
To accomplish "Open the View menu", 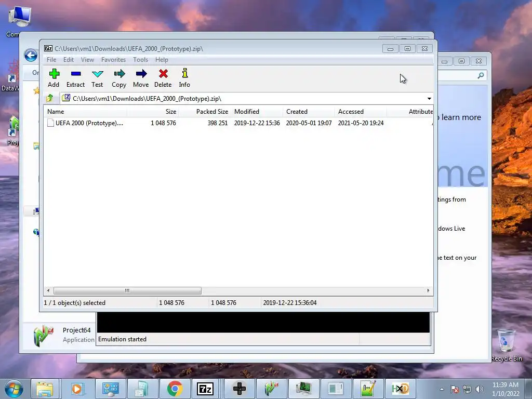I will (x=87, y=60).
